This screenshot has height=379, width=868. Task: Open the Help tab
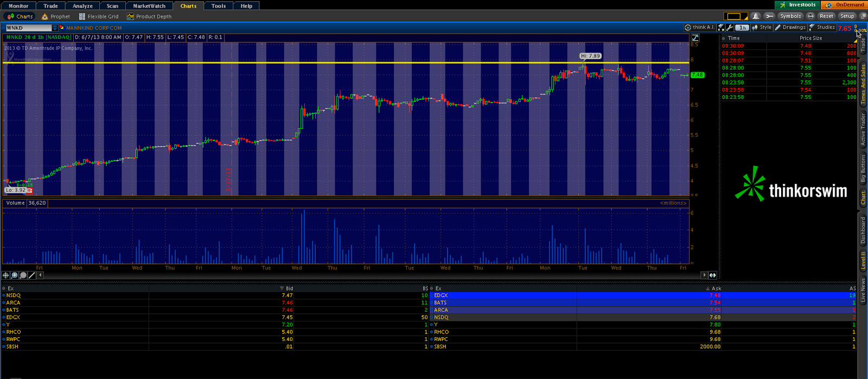246,6
